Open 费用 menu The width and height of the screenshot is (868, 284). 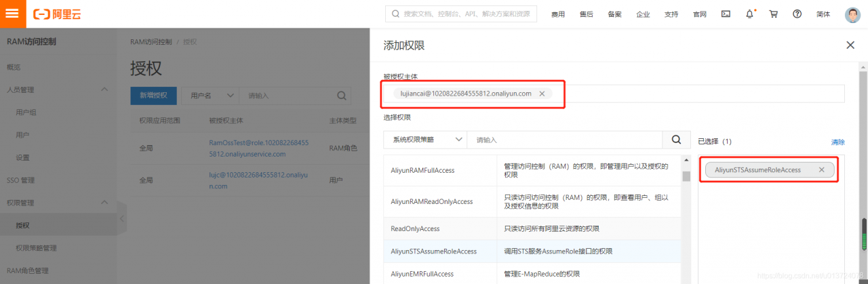tap(557, 14)
